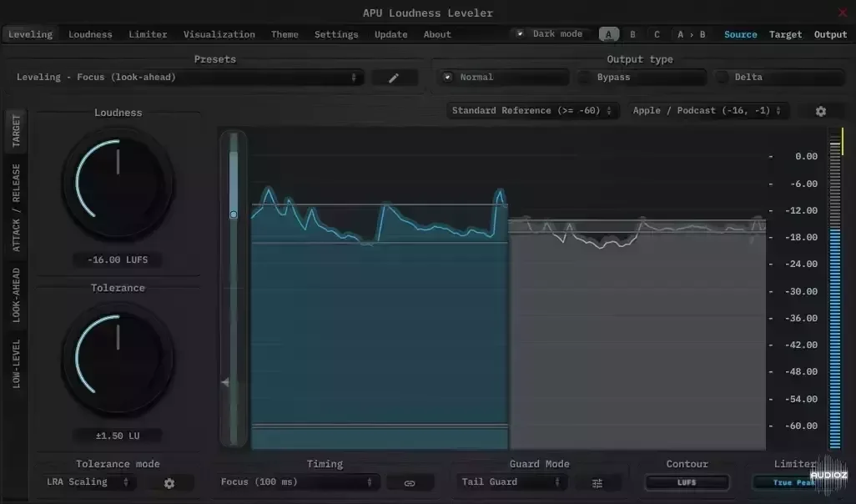Open Tail Guard mode dropdown
This screenshot has width=856, height=504.
pyautogui.click(x=511, y=481)
